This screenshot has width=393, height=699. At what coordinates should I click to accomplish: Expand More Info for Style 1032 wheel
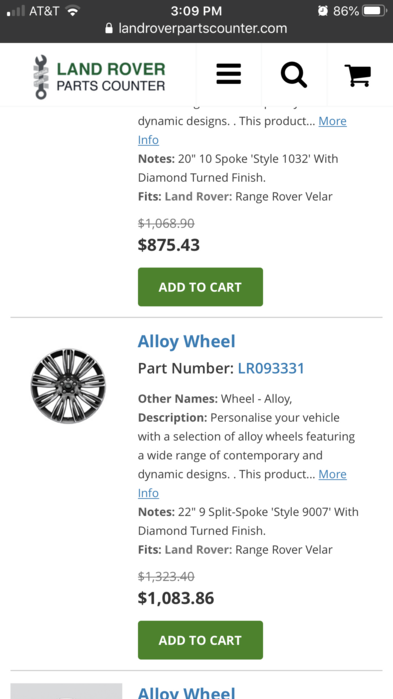[x=242, y=130]
